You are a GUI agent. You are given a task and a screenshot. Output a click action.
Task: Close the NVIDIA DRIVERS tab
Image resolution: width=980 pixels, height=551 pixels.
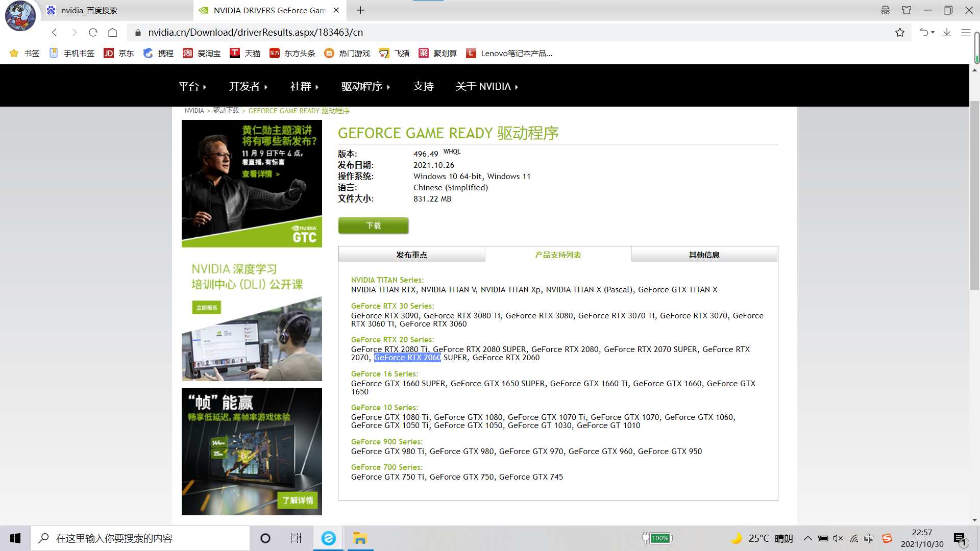coord(336,10)
